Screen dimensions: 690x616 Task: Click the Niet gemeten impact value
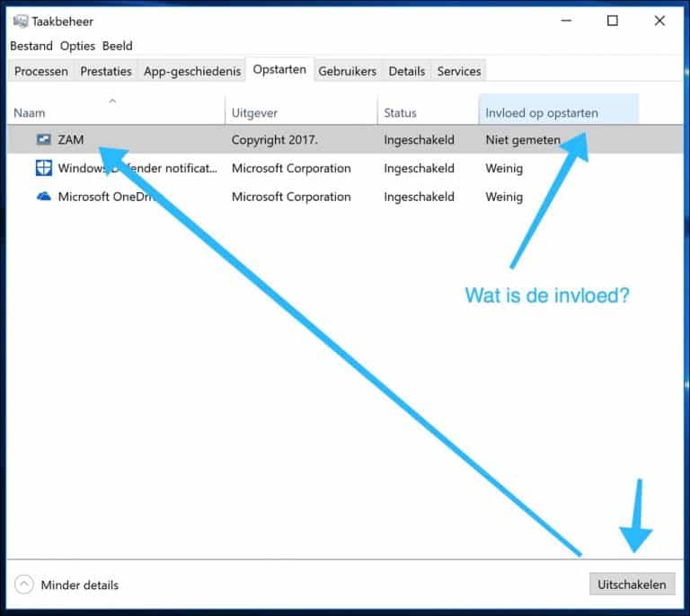point(523,140)
